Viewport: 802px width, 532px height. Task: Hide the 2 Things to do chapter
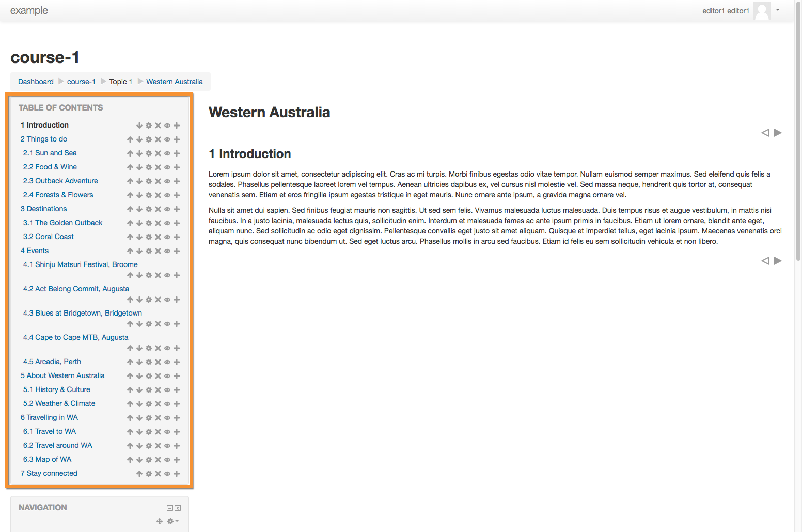[x=167, y=139]
